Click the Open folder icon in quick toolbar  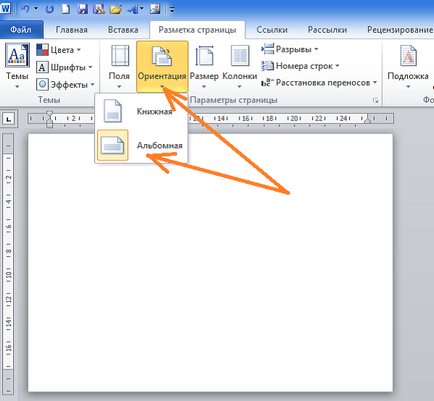(115, 9)
